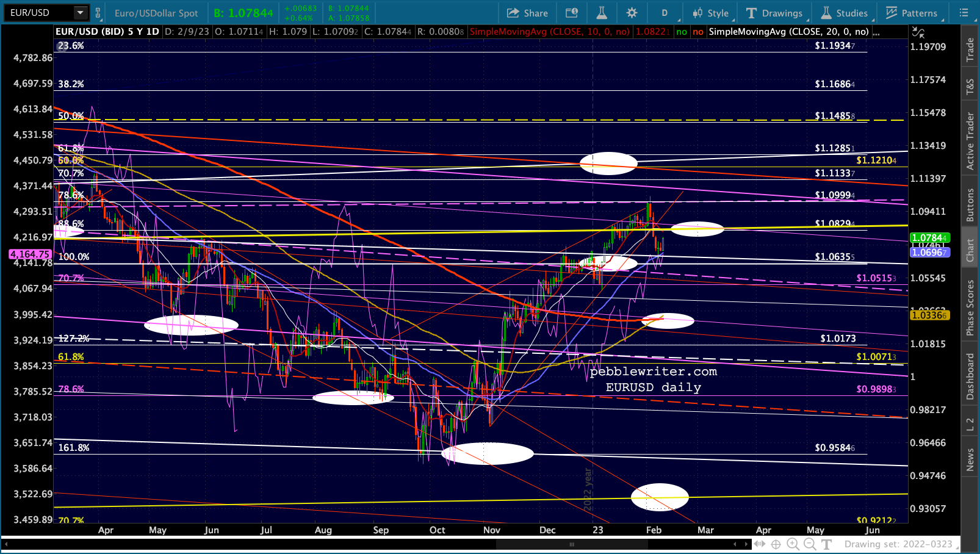Select the text drawing tool T icon
The width and height of the screenshot is (980, 554).
pyautogui.click(x=827, y=544)
